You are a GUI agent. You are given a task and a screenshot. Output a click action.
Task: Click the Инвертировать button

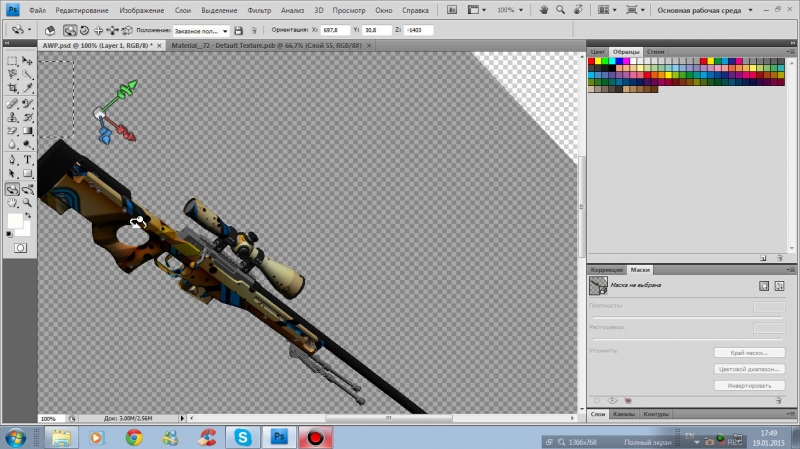749,385
